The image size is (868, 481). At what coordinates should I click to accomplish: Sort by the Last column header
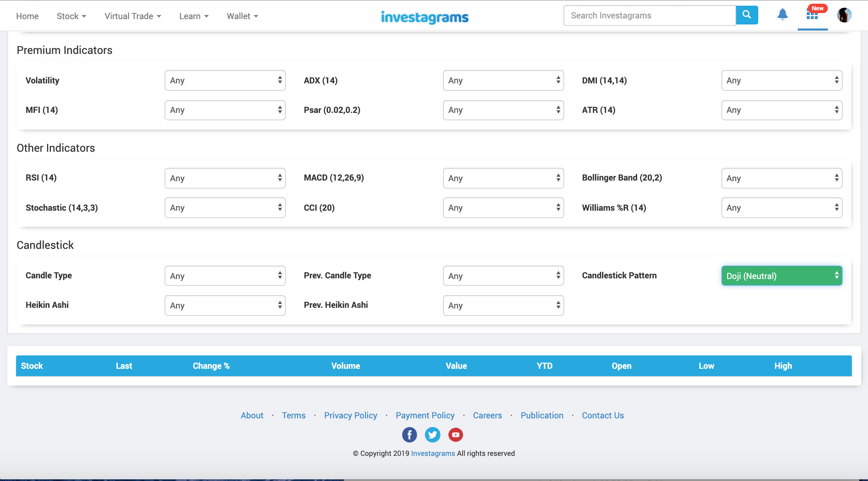click(124, 366)
